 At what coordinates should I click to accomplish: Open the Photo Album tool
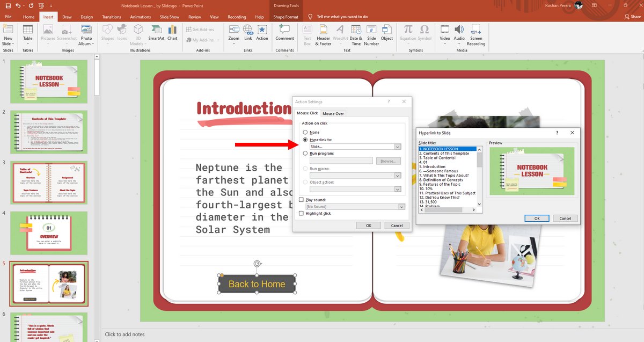pos(86,35)
